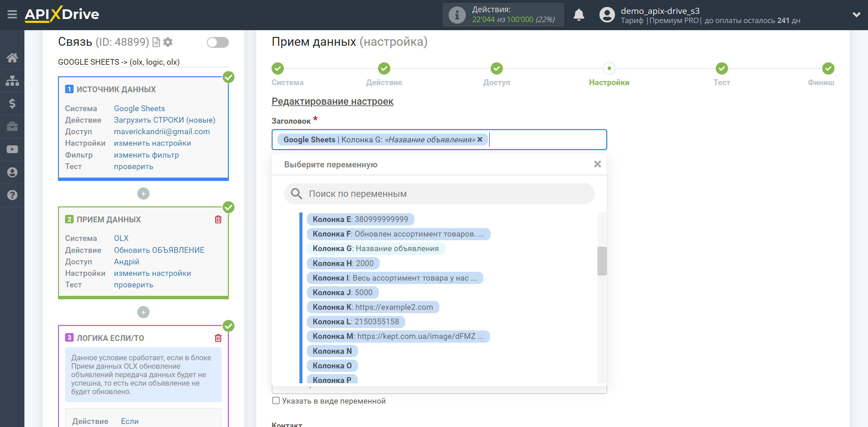Click the search magnifier icon
The height and width of the screenshot is (427, 868).
296,194
